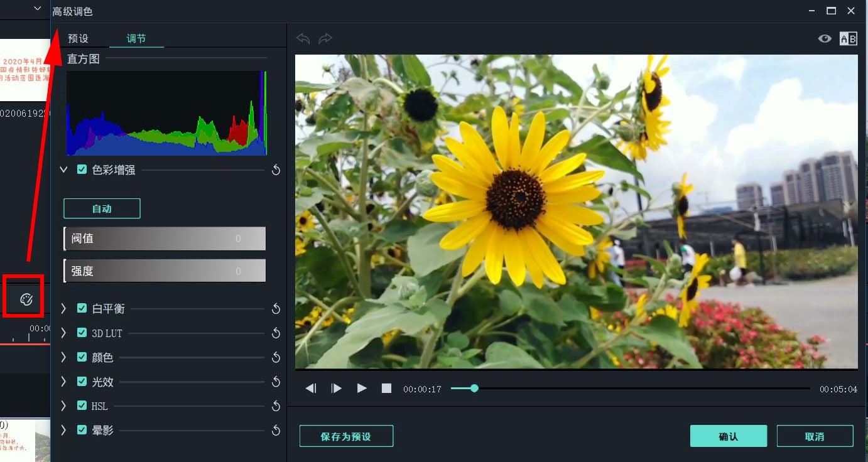Redo the color adjustment
This screenshot has height=462, width=868.
pos(325,39)
